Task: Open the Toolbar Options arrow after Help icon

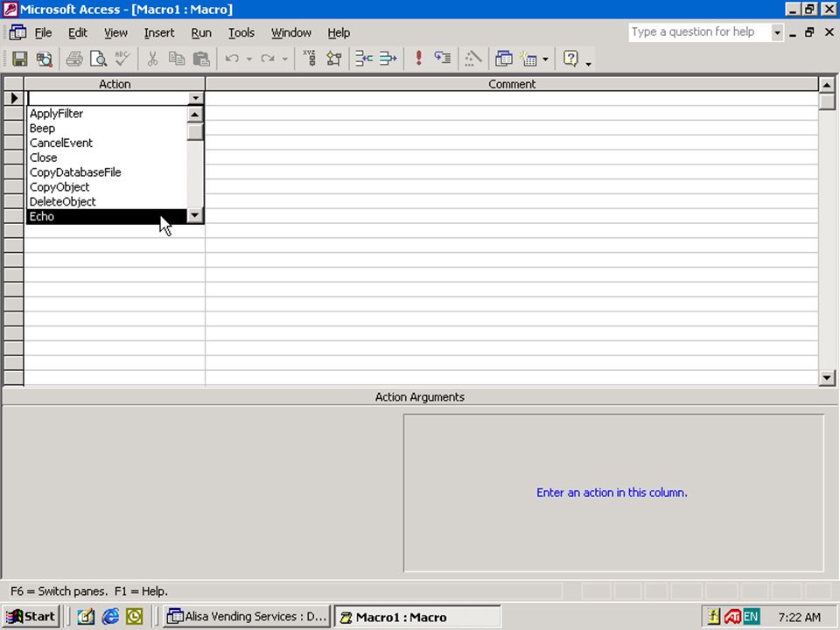Action: [x=588, y=62]
